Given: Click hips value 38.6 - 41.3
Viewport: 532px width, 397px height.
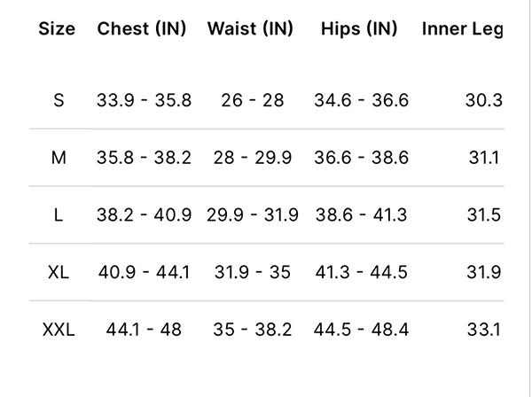Looking at the screenshot, I should (x=362, y=215).
